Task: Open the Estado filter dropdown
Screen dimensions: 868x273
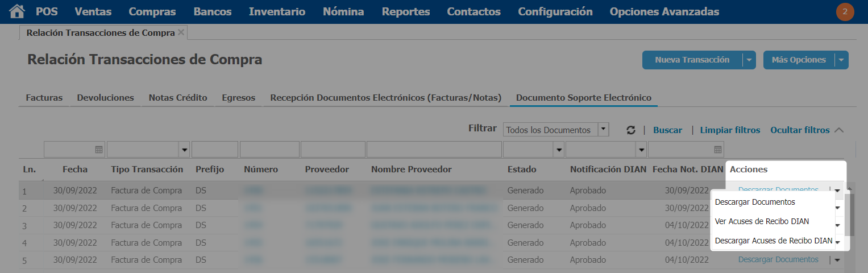Action: coord(559,150)
